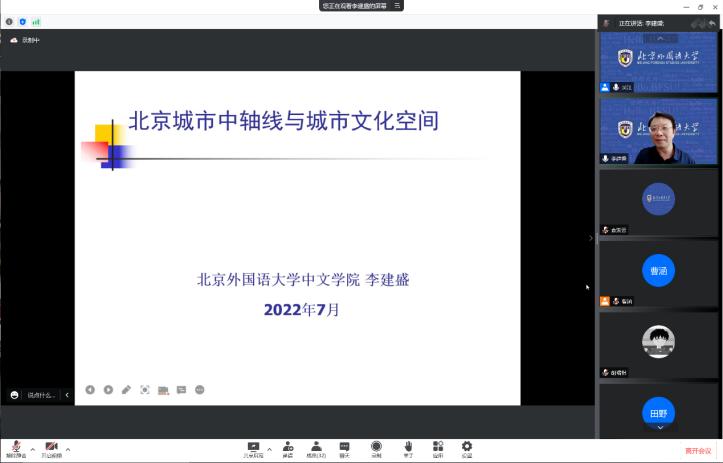Start recording the meeting
Image resolution: width=723 pixels, height=463 pixels.
tap(376, 447)
